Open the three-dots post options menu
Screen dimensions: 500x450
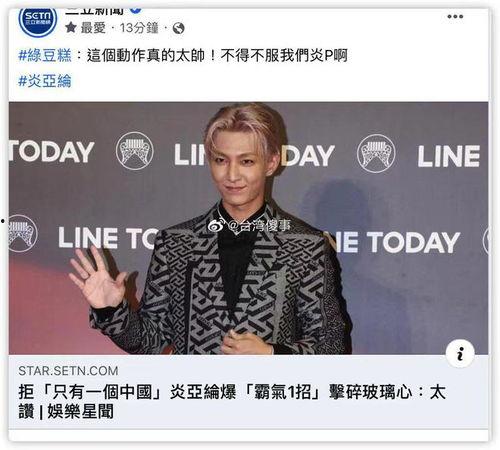[x=455, y=16]
